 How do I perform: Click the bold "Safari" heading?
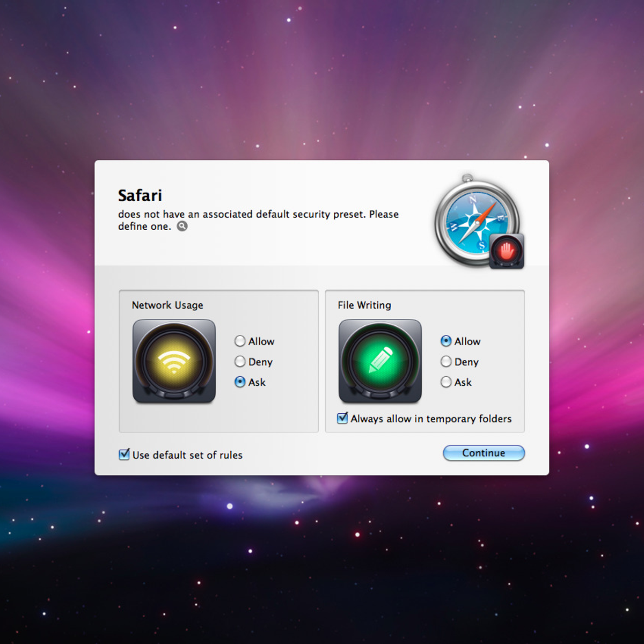coord(140,195)
